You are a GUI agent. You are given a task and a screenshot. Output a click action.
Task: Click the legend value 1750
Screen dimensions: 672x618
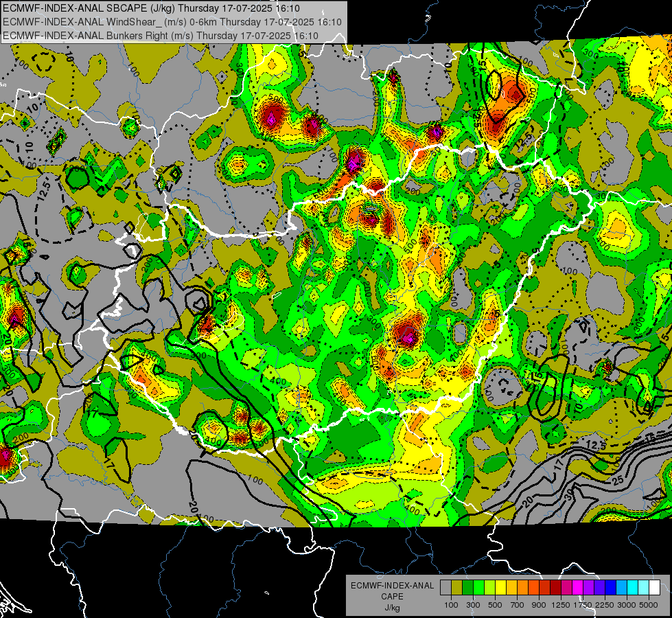point(583,605)
